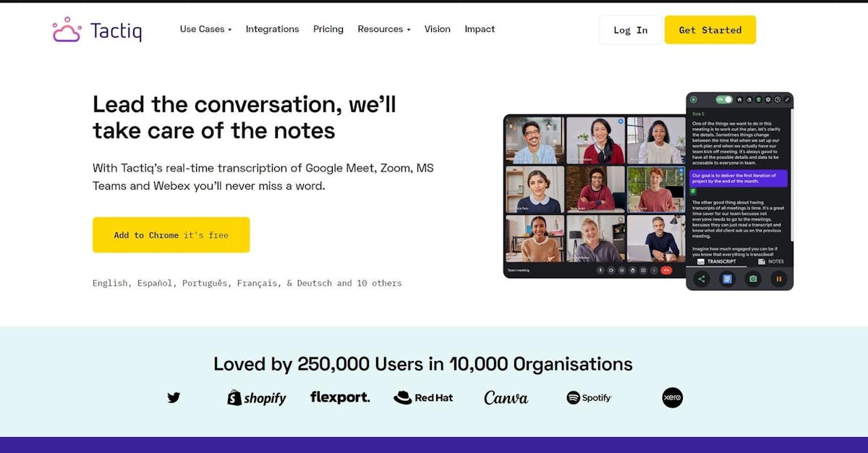The image size is (868, 453).
Task: Click the purple highlighted transcript message
Action: pos(739,179)
